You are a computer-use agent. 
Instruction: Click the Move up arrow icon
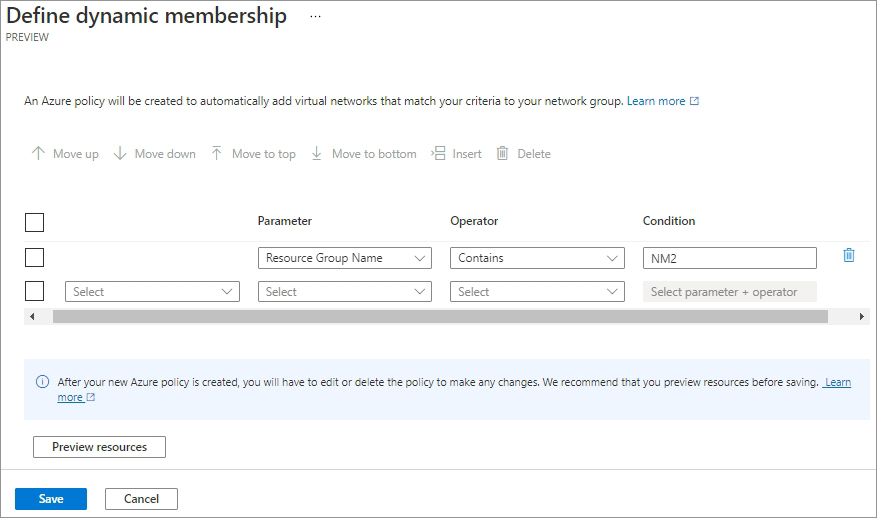point(39,154)
